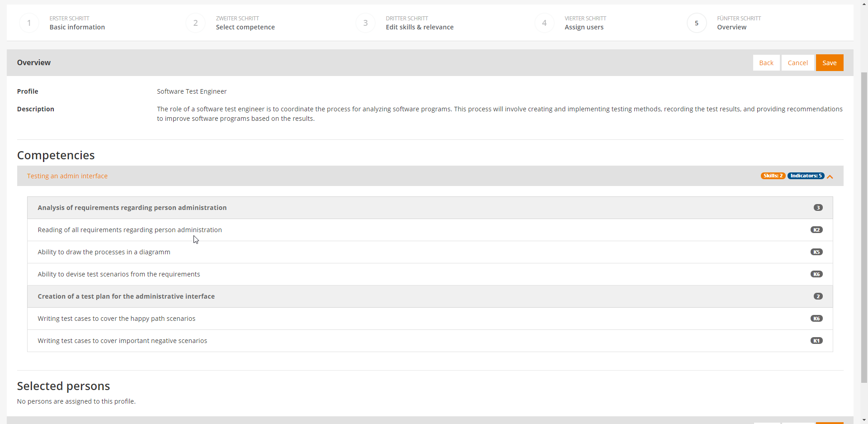Click the orange Skills: 2 badge
Viewport: 868px width, 424px height.
click(x=773, y=176)
